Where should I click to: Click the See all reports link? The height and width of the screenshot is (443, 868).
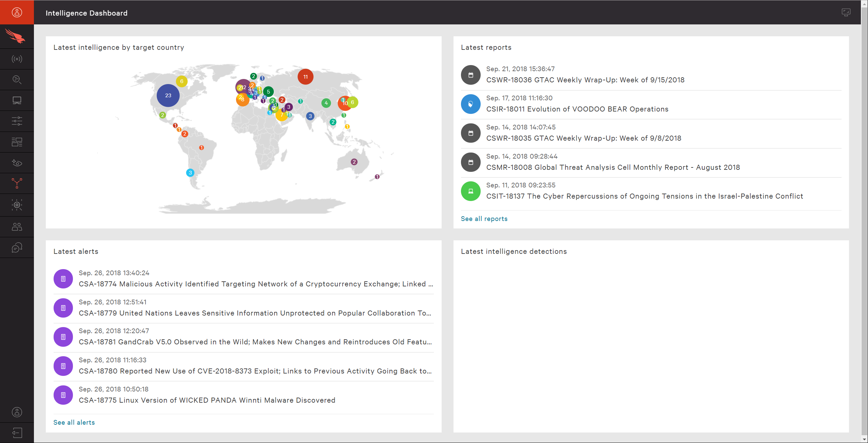(484, 219)
